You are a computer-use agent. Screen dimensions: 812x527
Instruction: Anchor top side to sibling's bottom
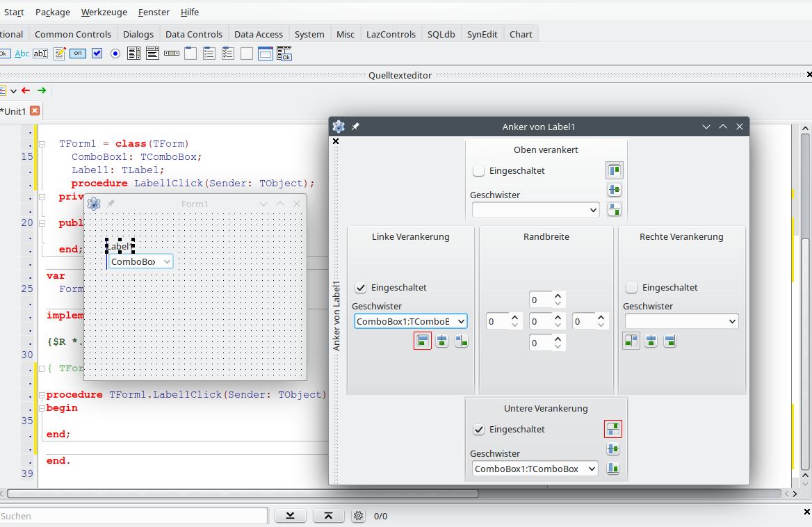click(614, 210)
